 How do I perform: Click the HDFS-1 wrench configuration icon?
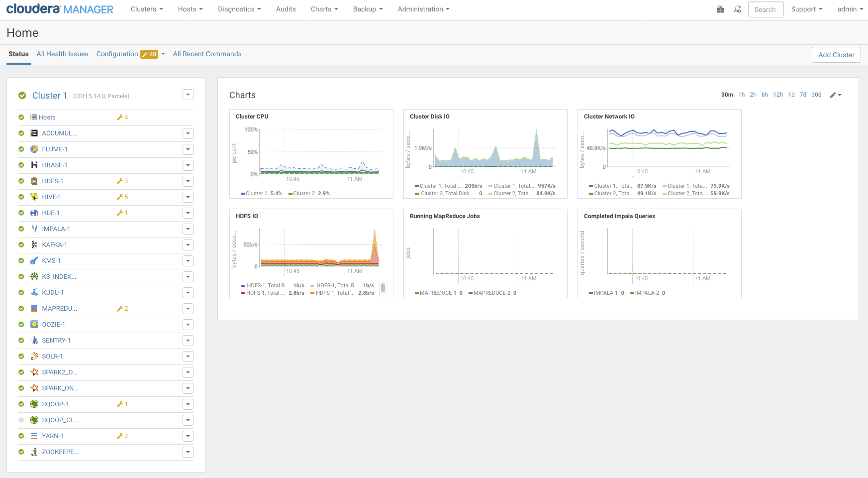pos(120,181)
